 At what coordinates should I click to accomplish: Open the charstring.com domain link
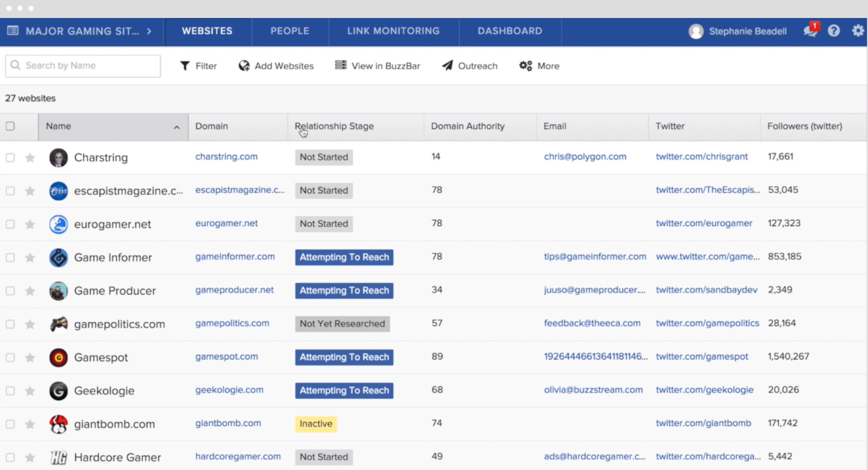point(226,156)
